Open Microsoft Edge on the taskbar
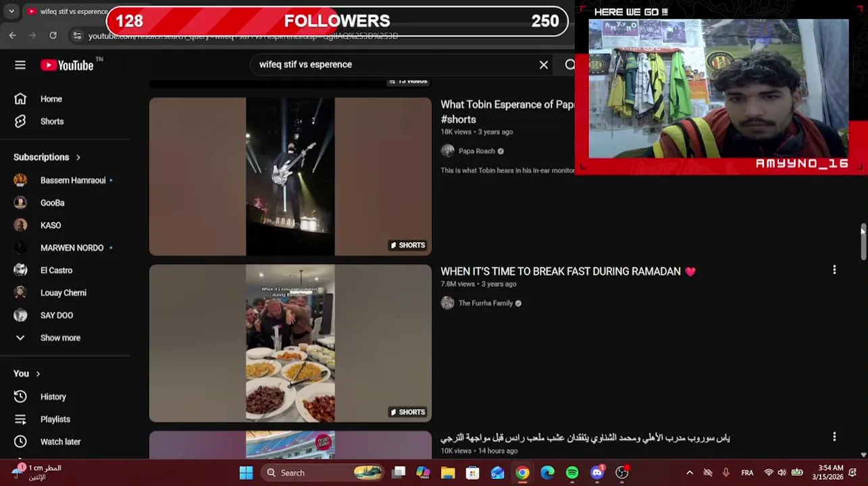Screen dimensions: 868x486 click(x=547, y=473)
